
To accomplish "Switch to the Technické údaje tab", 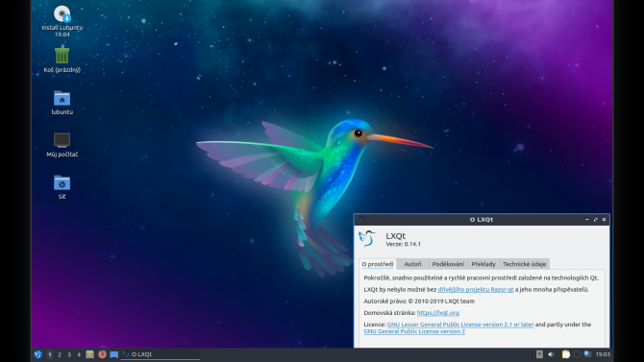I will pyautogui.click(x=525, y=264).
